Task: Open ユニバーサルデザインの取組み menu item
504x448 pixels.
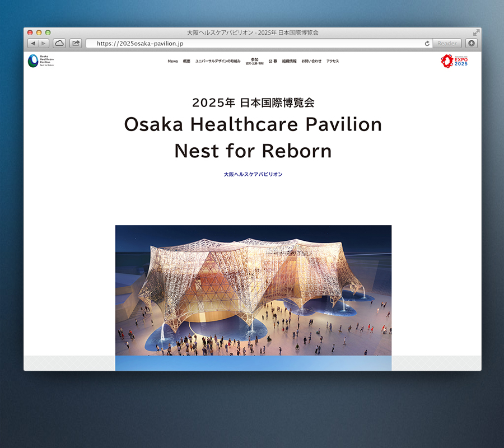Action: coord(218,61)
